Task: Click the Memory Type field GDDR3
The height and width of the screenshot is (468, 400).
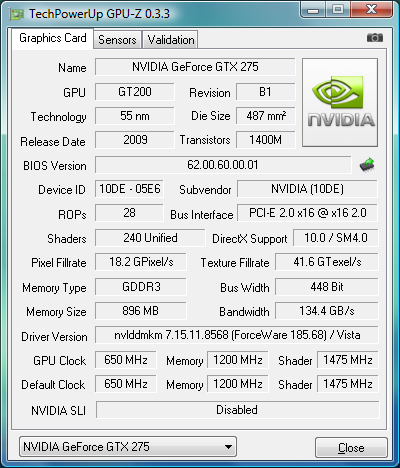Action: click(141, 287)
